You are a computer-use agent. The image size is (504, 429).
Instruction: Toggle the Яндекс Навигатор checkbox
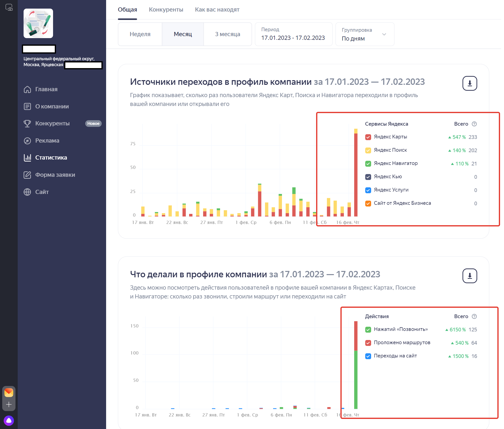pyautogui.click(x=368, y=163)
